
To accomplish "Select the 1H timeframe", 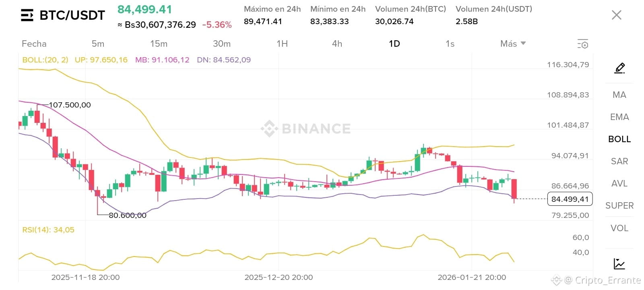I will [282, 43].
